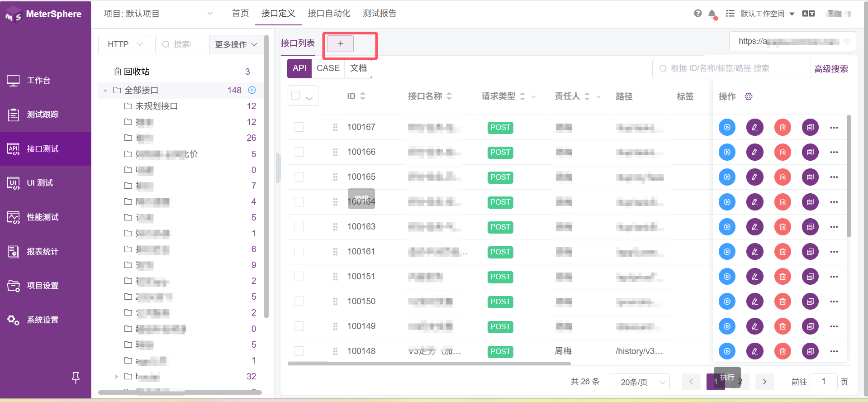
Task: Go to the next page arrow
Action: point(764,382)
